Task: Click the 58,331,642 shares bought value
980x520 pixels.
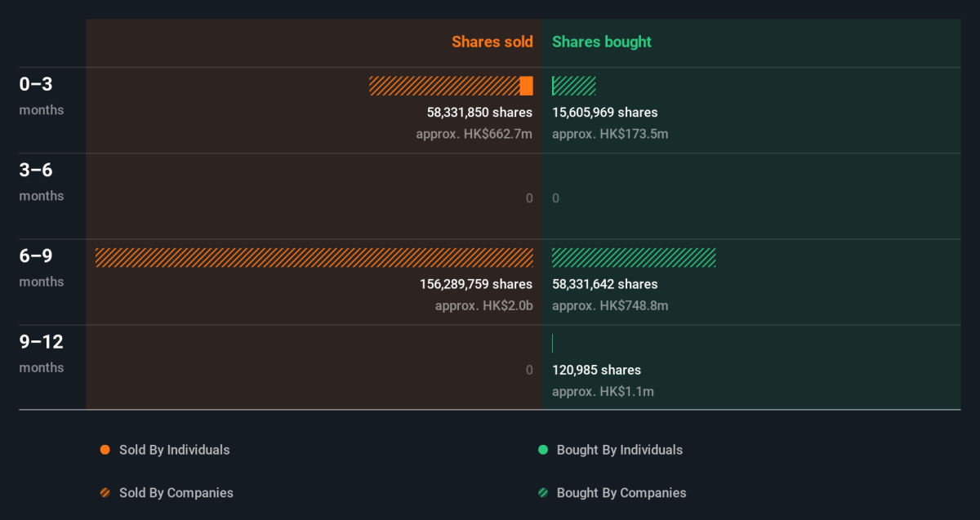Action: [x=605, y=284]
